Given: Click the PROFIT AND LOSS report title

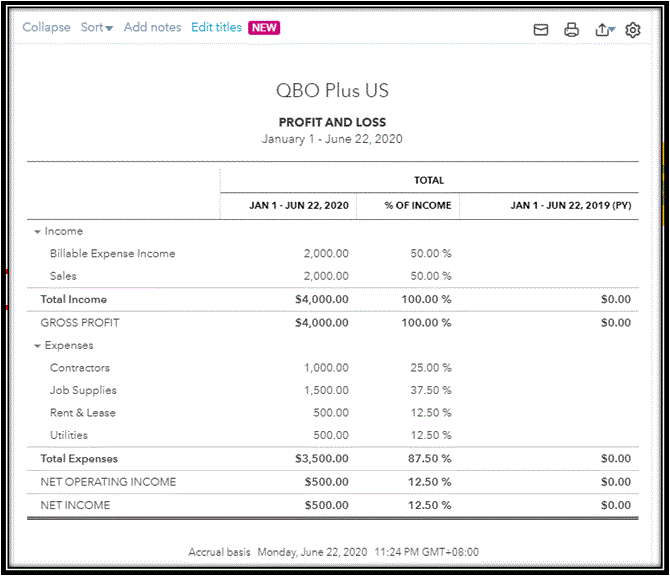Looking at the screenshot, I should [332, 123].
